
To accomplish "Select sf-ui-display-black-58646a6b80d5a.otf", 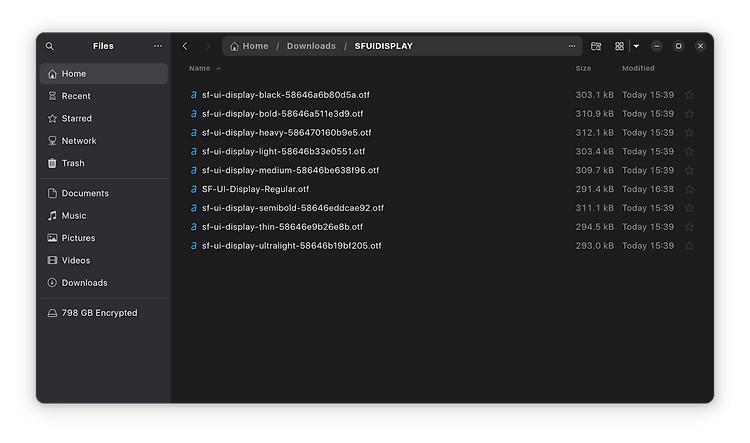I will pos(286,95).
